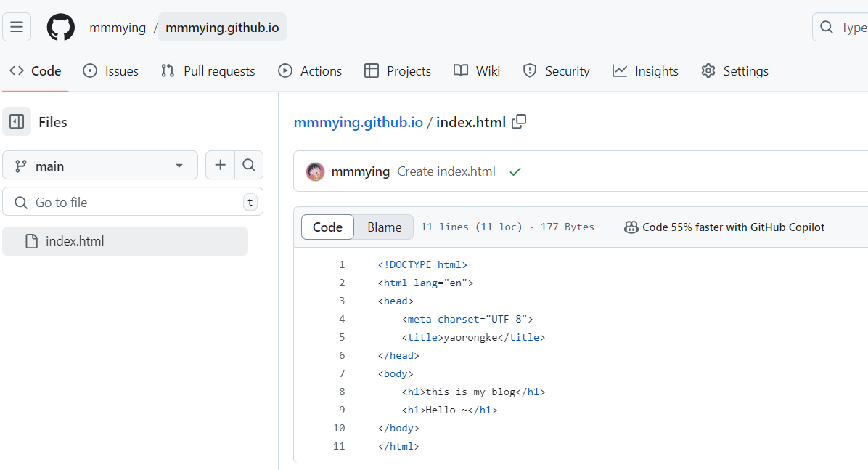Click the top-right search box

point(840,27)
